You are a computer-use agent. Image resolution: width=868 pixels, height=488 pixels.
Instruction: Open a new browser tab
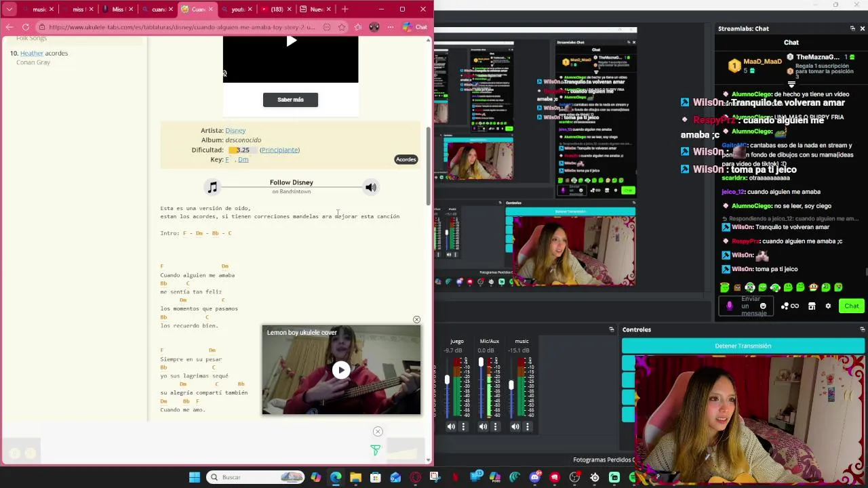point(344,9)
